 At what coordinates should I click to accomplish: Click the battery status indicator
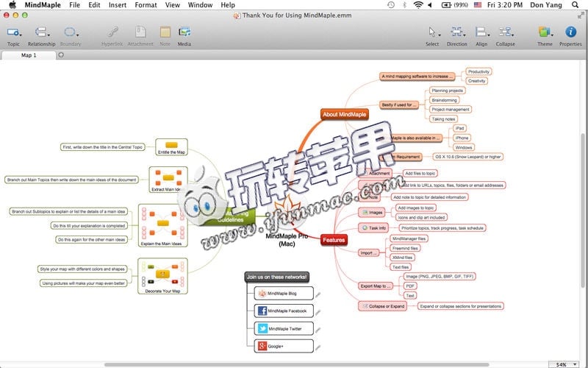tap(454, 5)
